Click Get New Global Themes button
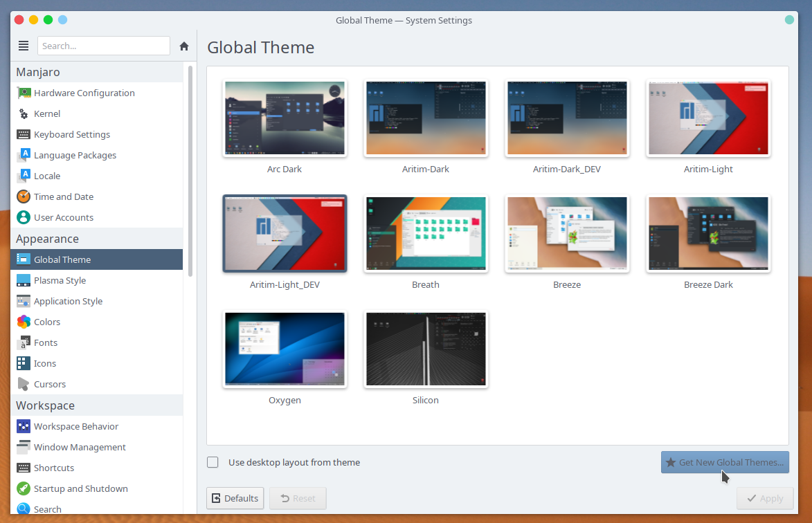 (x=725, y=462)
